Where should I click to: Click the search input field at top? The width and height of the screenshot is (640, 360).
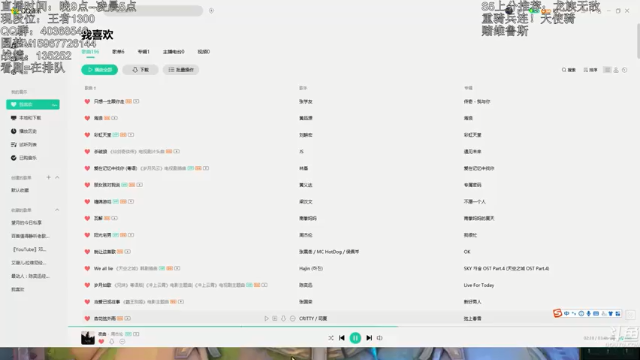[153, 11]
